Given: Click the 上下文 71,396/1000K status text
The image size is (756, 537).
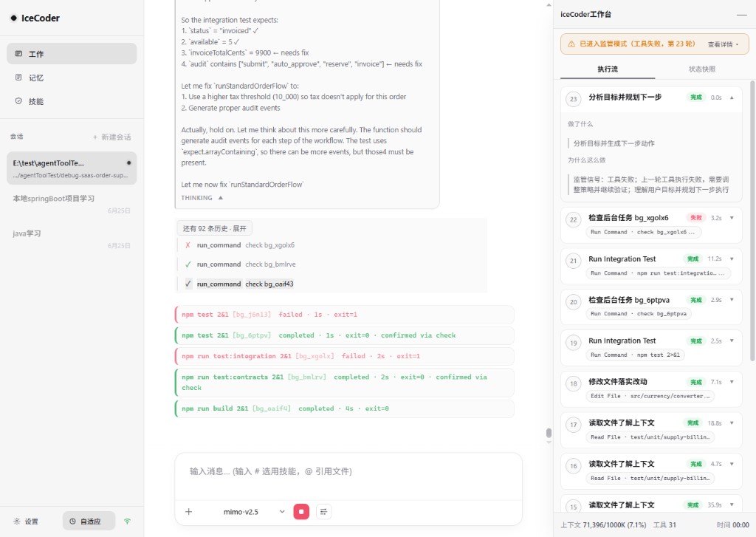Looking at the screenshot, I should [603, 525].
